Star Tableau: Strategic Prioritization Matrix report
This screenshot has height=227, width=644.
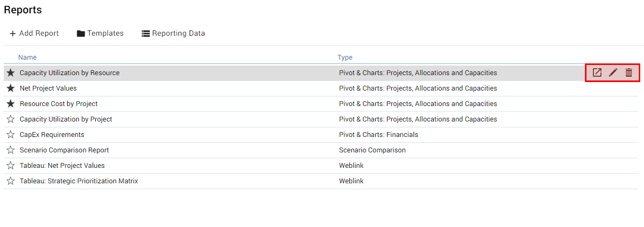click(11, 181)
